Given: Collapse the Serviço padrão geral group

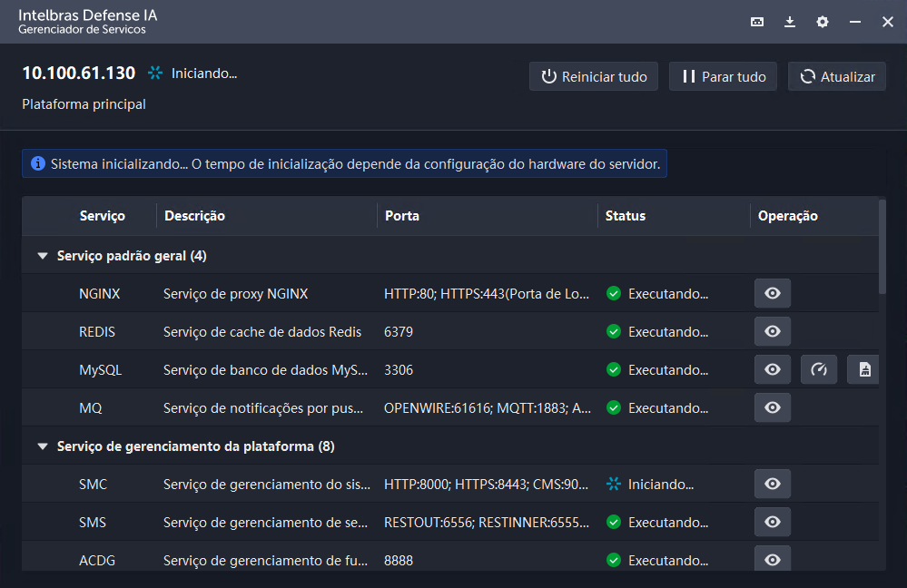Looking at the screenshot, I should pos(42,256).
